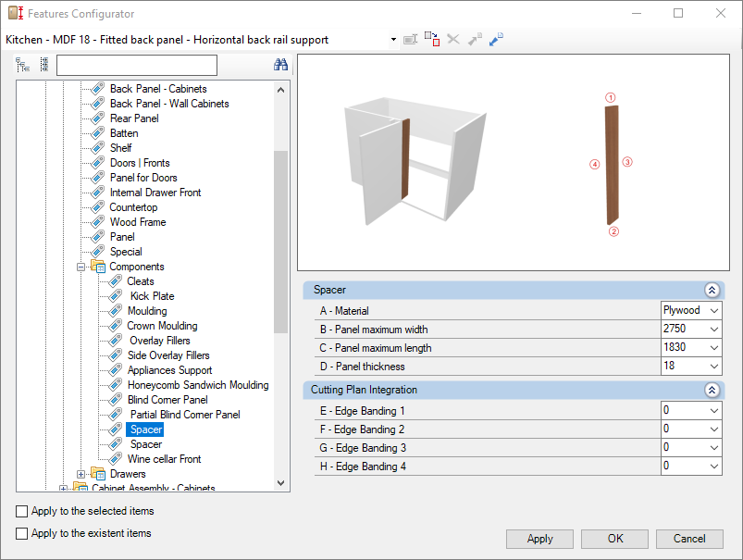Open the Edge Banding 4 dropdown
Viewport: 743px width, 560px height.
[x=714, y=467]
